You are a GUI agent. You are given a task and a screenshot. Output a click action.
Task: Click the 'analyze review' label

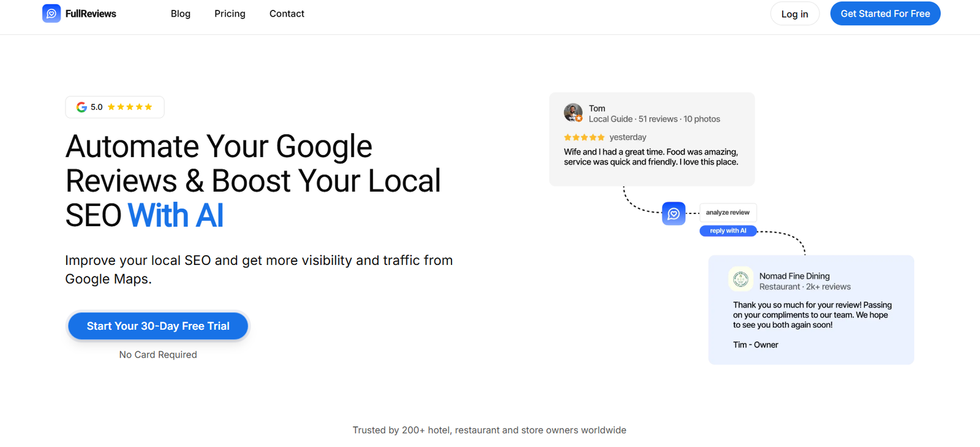pyautogui.click(x=727, y=213)
